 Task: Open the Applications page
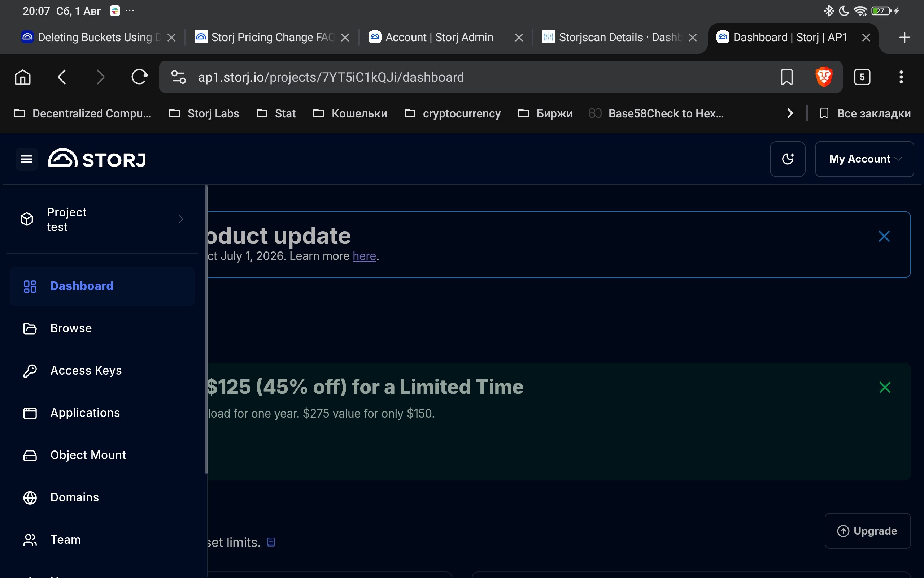[x=103, y=413]
